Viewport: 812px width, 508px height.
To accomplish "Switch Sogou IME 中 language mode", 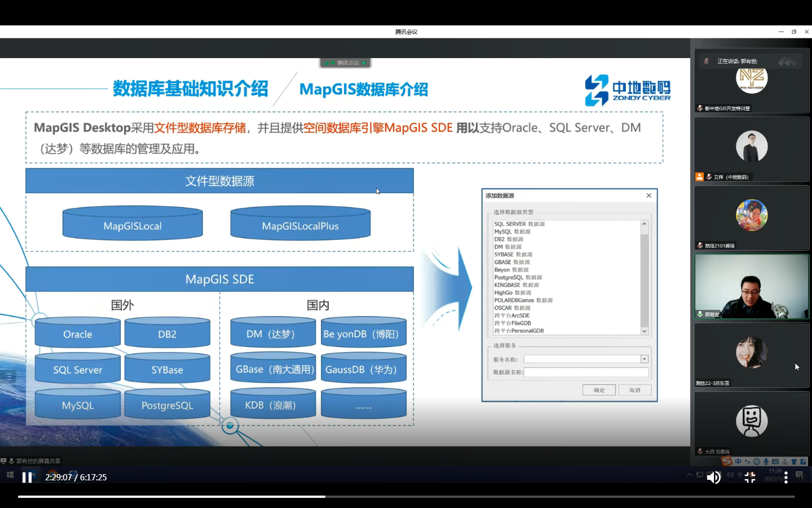I will point(738,462).
